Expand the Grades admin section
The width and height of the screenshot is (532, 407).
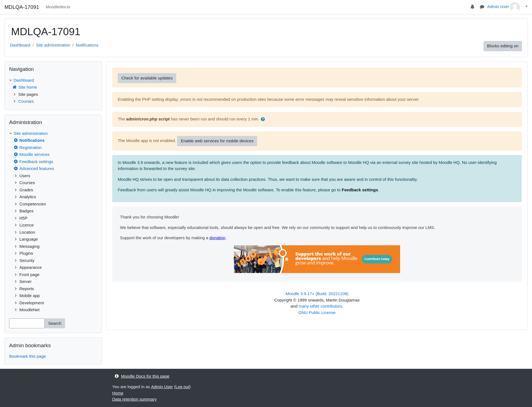tap(16, 190)
